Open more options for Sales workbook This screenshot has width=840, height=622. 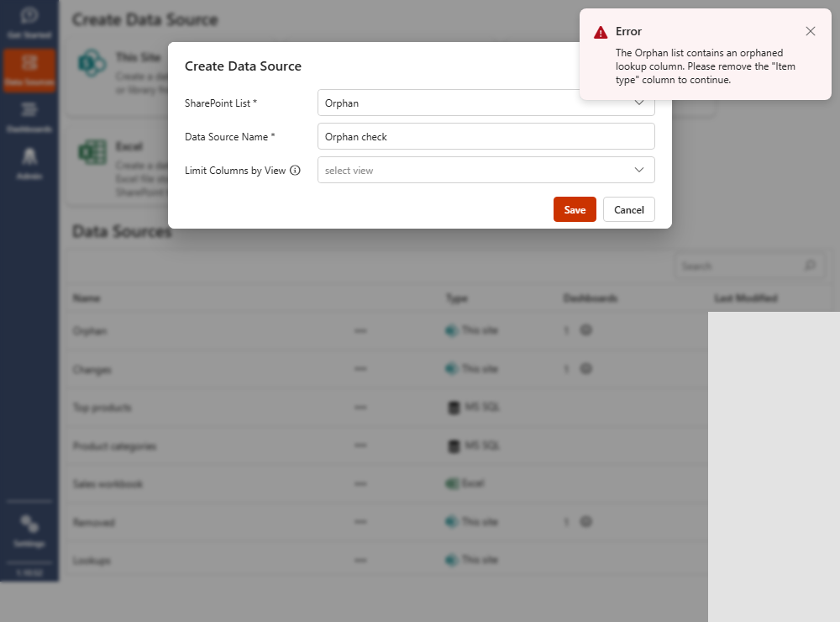click(360, 483)
